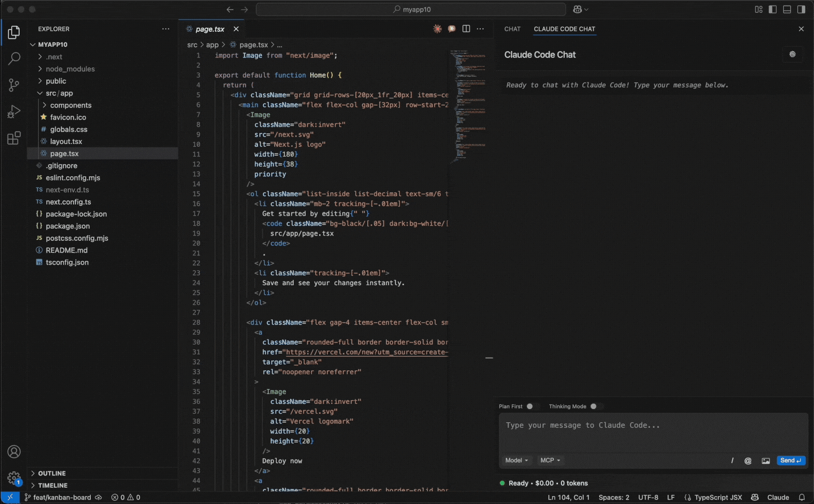Select the page.tsx editor tab
Viewport: 814px width, 504px height.
pyautogui.click(x=210, y=29)
